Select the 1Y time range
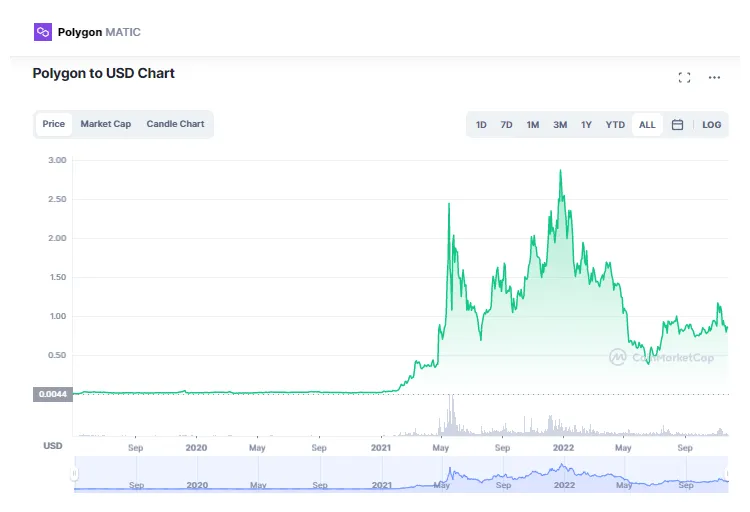Viewport: 750px width, 512px height. pyautogui.click(x=586, y=125)
